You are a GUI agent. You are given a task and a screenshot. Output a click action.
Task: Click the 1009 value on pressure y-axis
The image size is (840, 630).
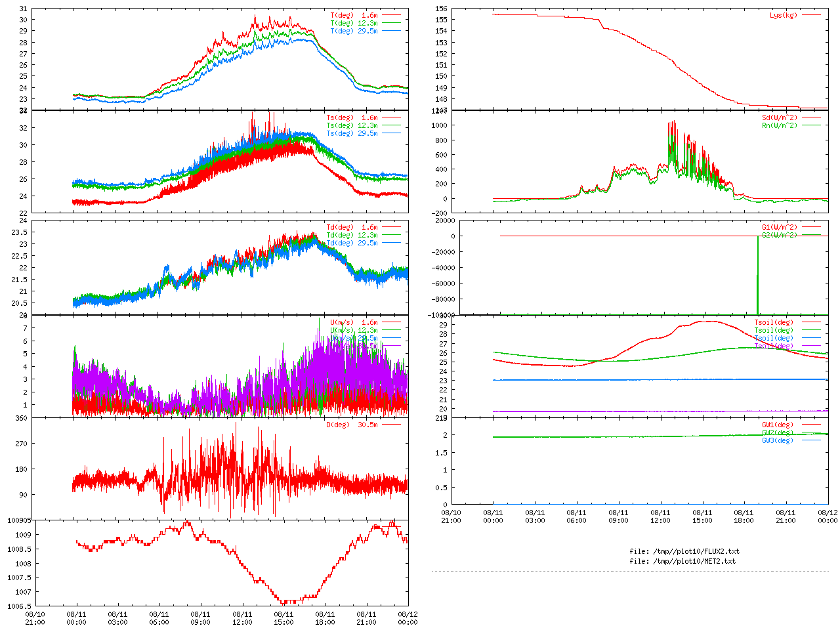coord(23,535)
